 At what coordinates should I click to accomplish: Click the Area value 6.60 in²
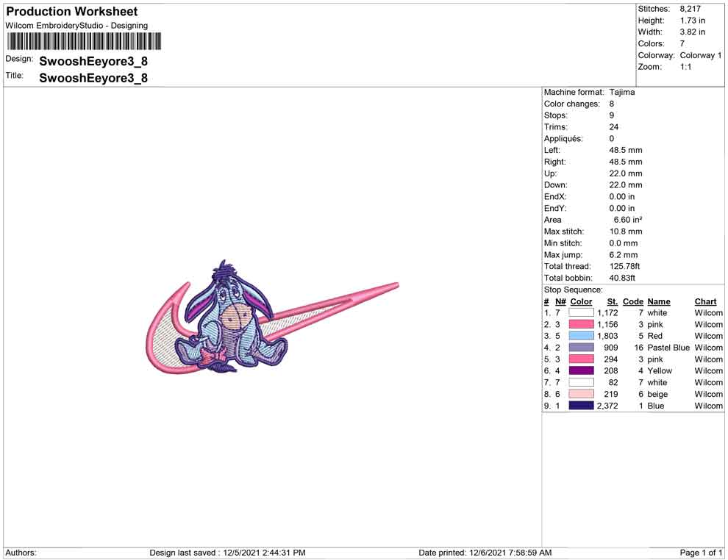click(x=628, y=220)
